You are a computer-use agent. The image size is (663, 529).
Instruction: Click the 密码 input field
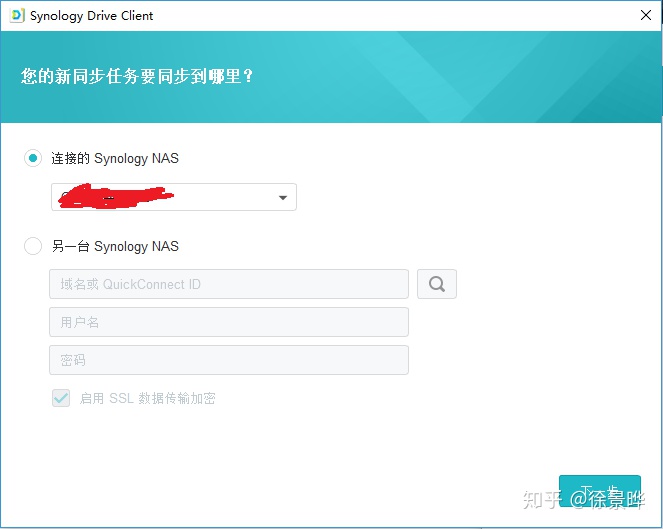click(229, 360)
